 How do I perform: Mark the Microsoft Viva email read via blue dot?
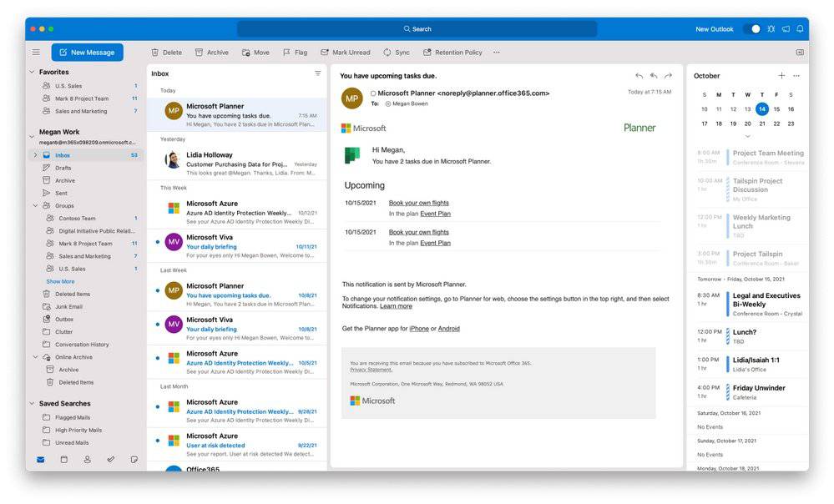(157, 242)
